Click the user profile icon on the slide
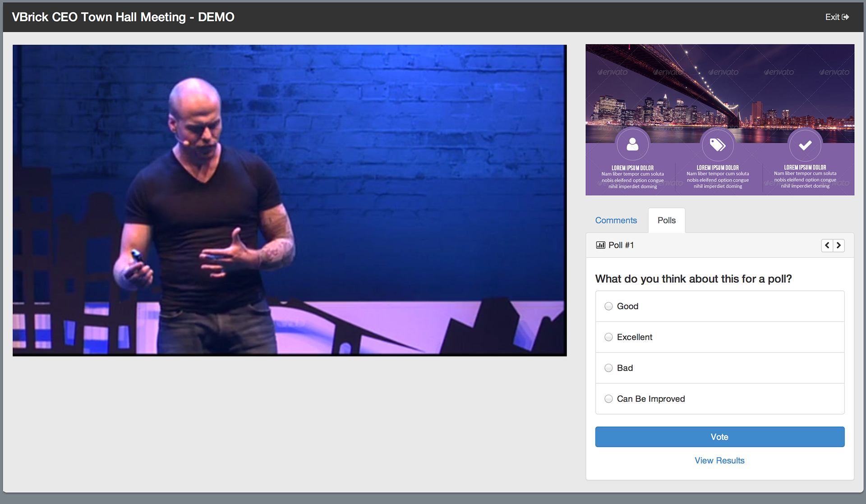 [x=632, y=145]
